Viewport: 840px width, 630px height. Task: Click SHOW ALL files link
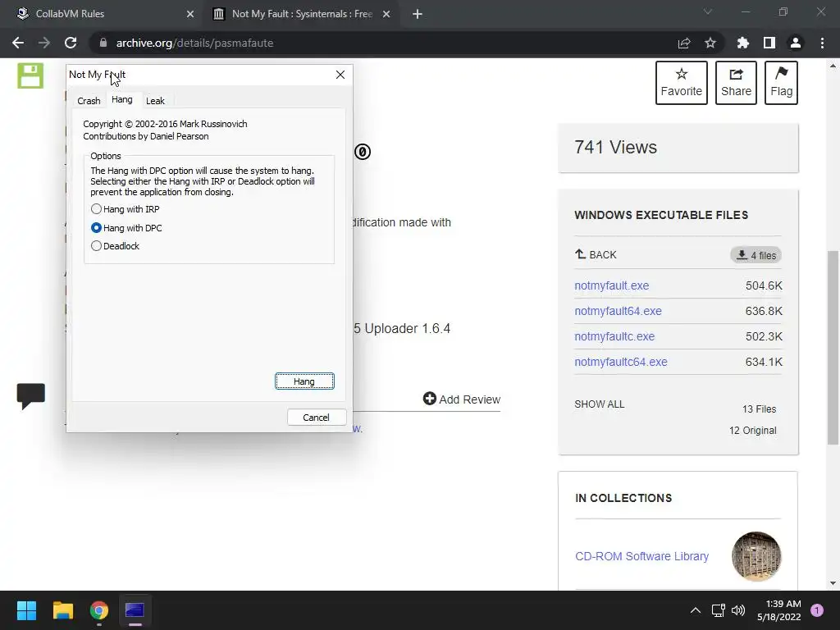click(x=600, y=404)
